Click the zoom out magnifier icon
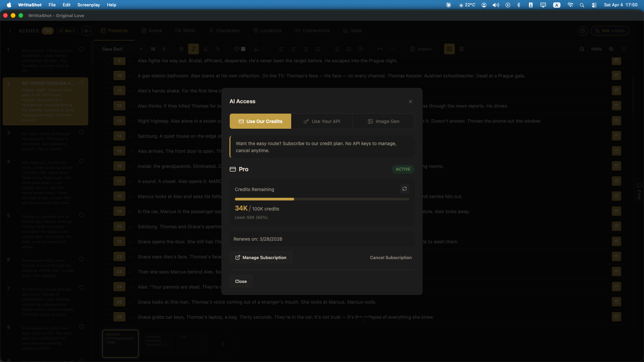 pyautogui.click(x=582, y=49)
